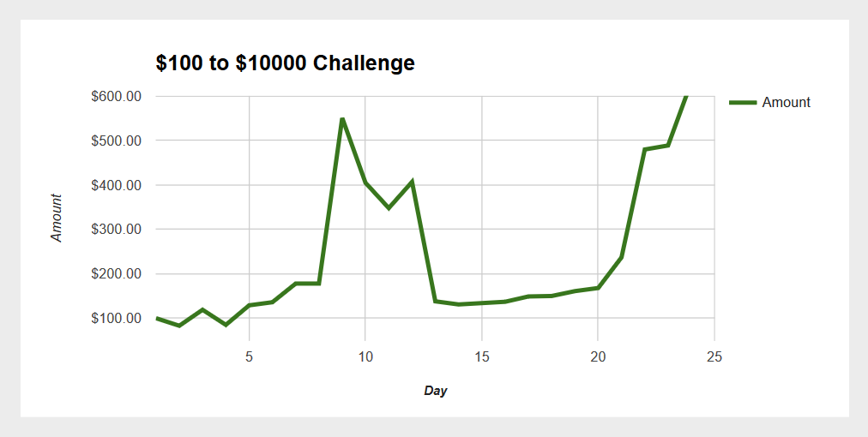Click the $400.00 y-axis label

click(x=117, y=185)
